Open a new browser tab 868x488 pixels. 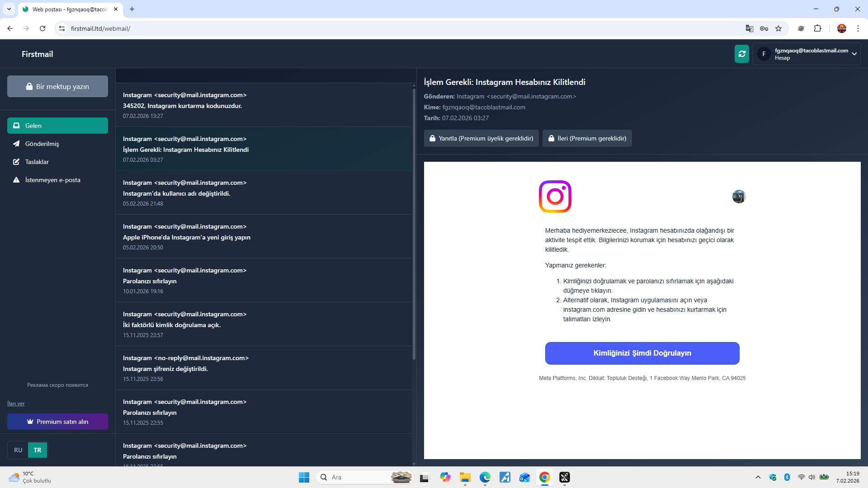[132, 9]
